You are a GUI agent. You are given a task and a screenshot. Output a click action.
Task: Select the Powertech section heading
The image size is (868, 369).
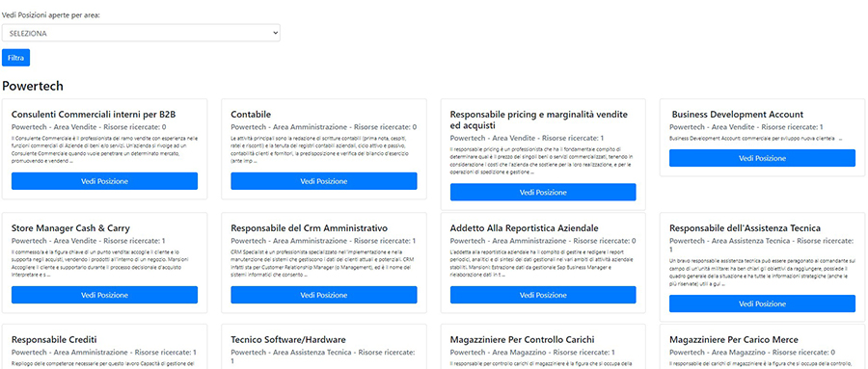[33, 86]
